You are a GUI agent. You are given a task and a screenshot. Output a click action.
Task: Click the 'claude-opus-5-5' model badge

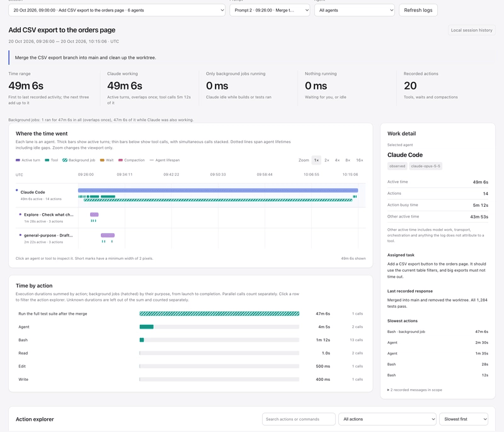426,166
